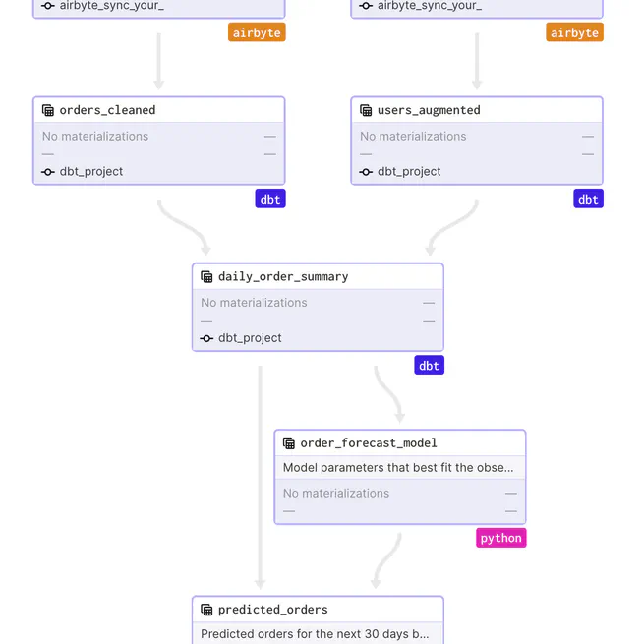The width and height of the screenshot is (644, 644).
Task: Click the op icon by the left airbyte_sync_your_ label
Action: tap(48, 6)
